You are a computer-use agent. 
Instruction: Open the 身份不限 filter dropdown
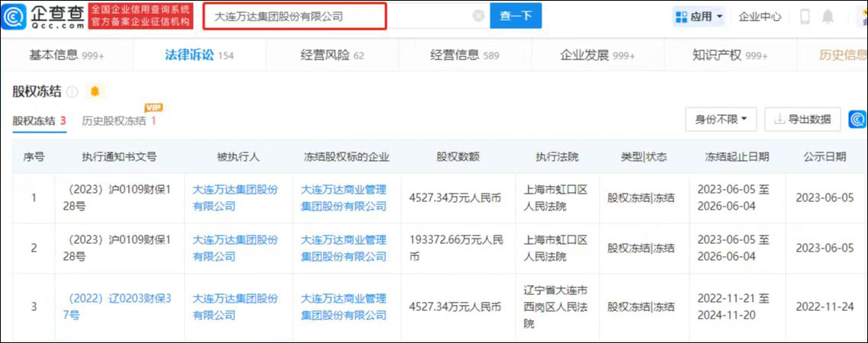click(721, 119)
